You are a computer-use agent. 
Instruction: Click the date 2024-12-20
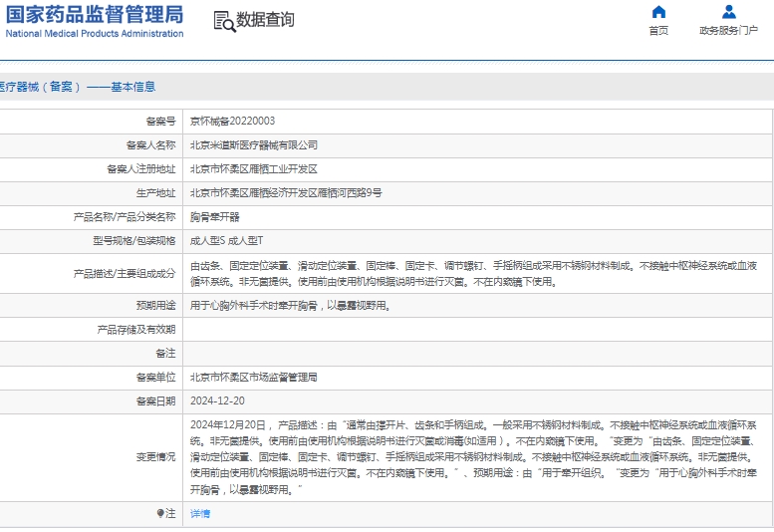217,401
